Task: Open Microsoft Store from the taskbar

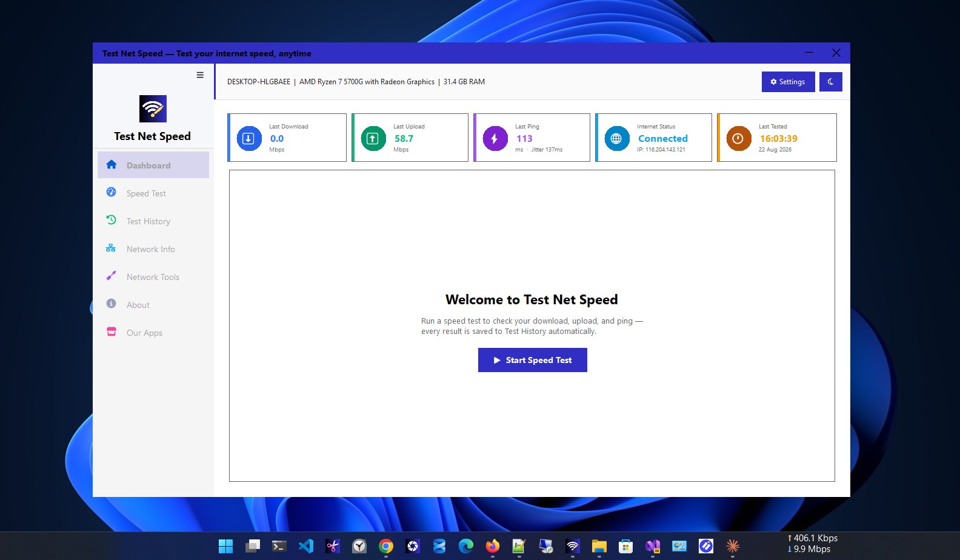Action: [626, 546]
